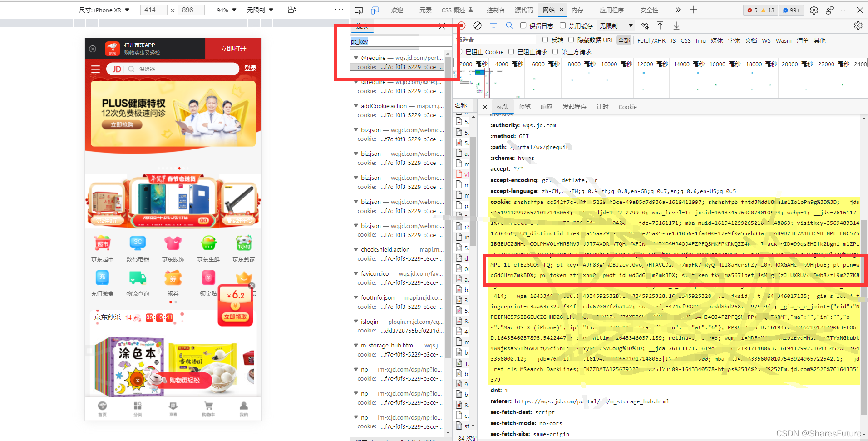The height and width of the screenshot is (441, 868).
Task: Show more DevTools tabs chevron
Action: click(x=678, y=10)
